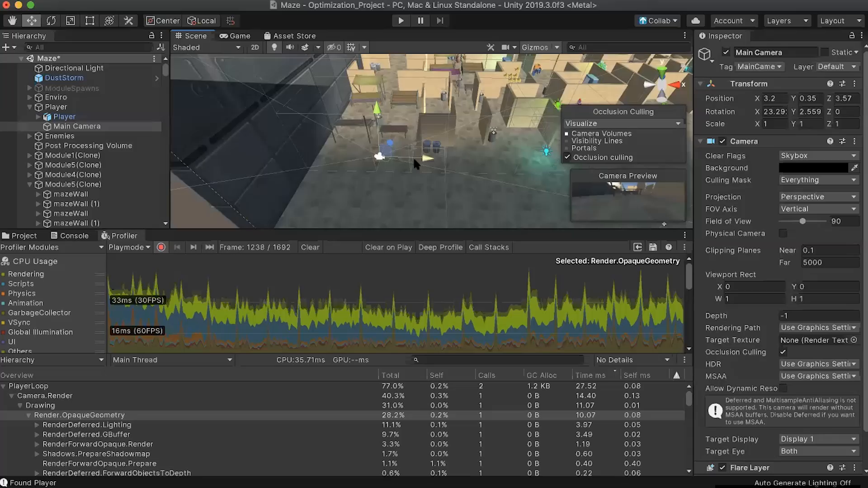Click the Rotate tool icon in toolbar
The height and width of the screenshot is (488, 868).
(x=51, y=20)
